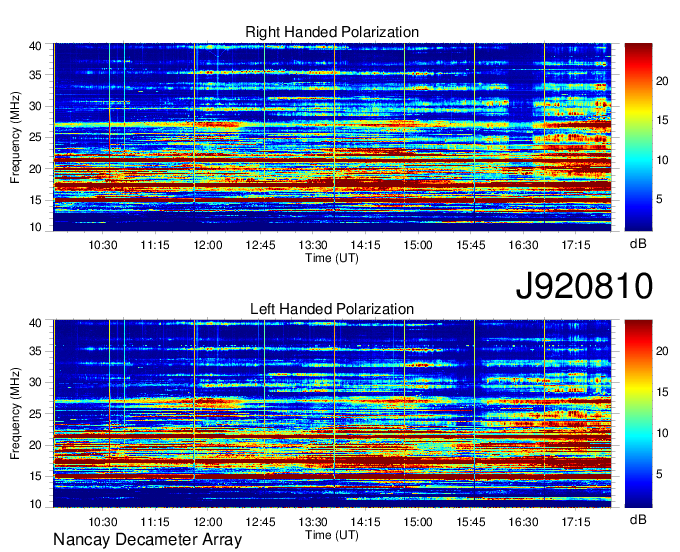Viewport: 680px width, 552px height.
Task: Click the 30 MHz tick of Left Handed plot
Action: point(35,382)
